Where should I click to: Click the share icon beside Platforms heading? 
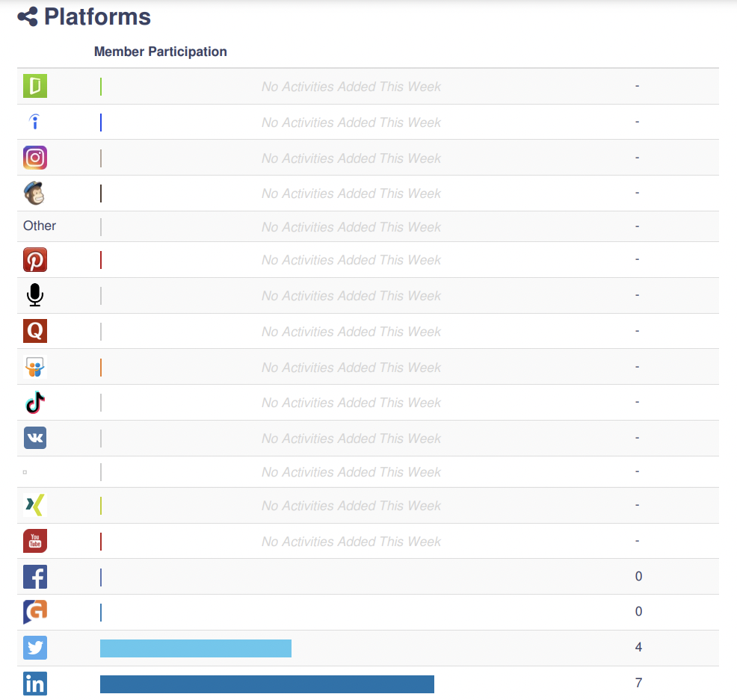click(28, 16)
